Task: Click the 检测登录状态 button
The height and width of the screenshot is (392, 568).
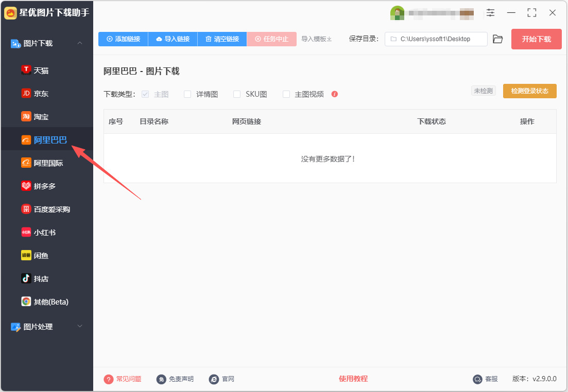Action: 529,91
